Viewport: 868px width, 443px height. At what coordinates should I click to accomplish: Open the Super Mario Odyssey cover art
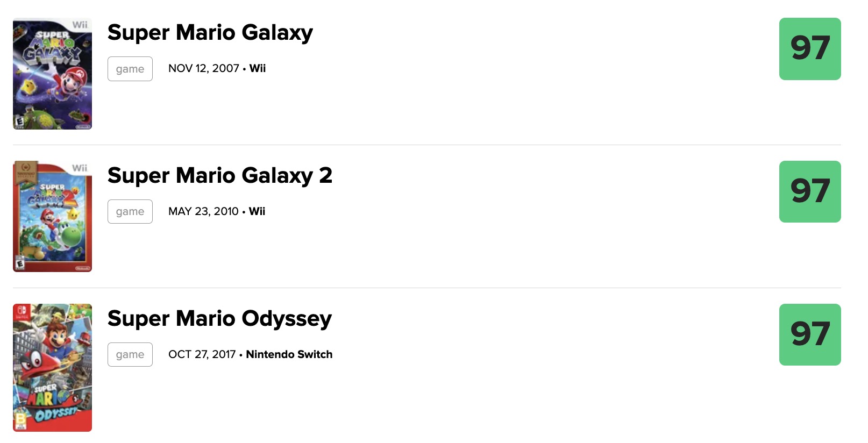[52, 368]
